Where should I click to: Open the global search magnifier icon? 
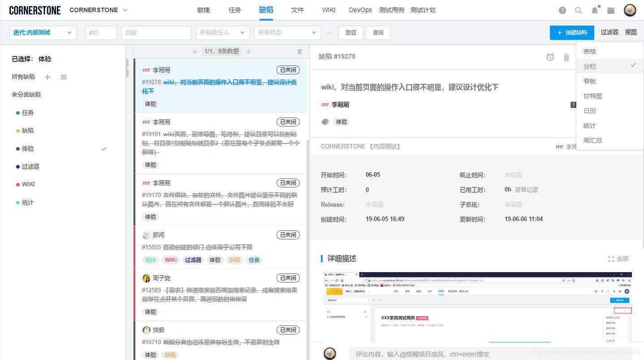(x=579, y=10)
